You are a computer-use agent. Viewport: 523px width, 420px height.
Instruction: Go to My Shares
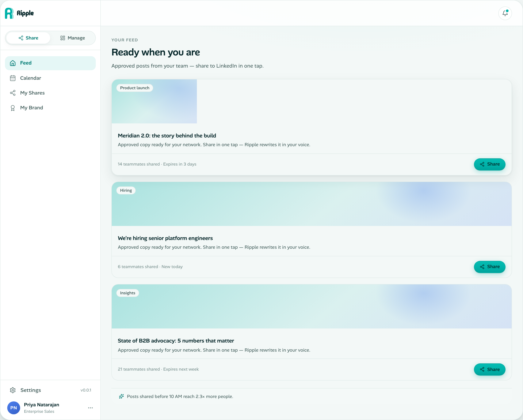pyautogui.click(x=50, y=93)
